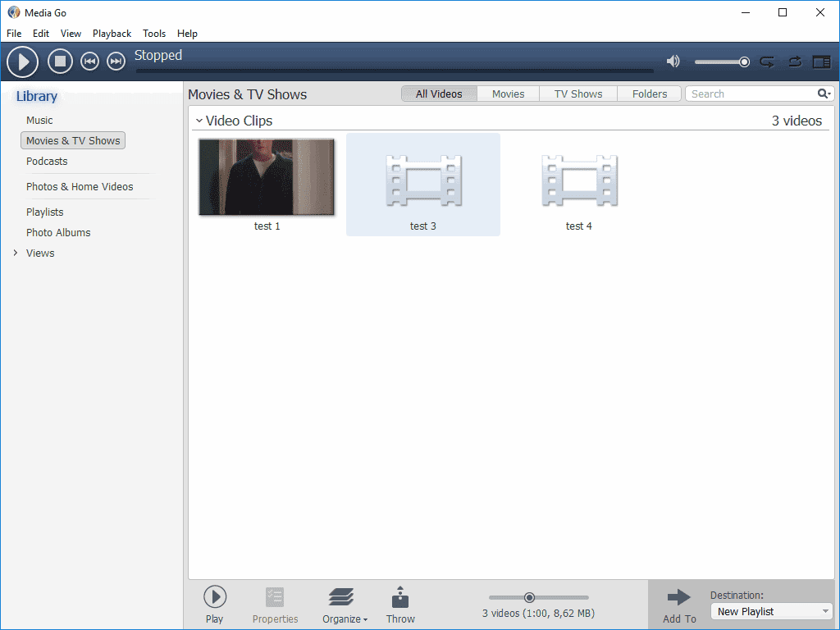Stop playback using the Stop button
This screenshot has height=630, width=840.
point(60,62)
